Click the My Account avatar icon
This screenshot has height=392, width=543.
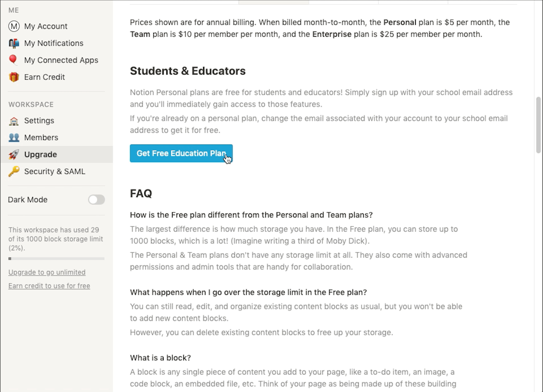(14, 26)
